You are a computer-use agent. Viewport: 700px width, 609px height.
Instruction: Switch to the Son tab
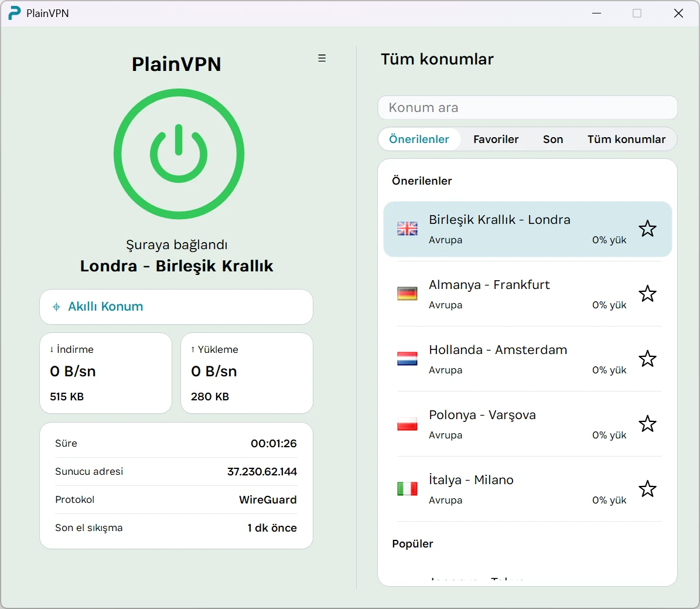tap(553, 140)
